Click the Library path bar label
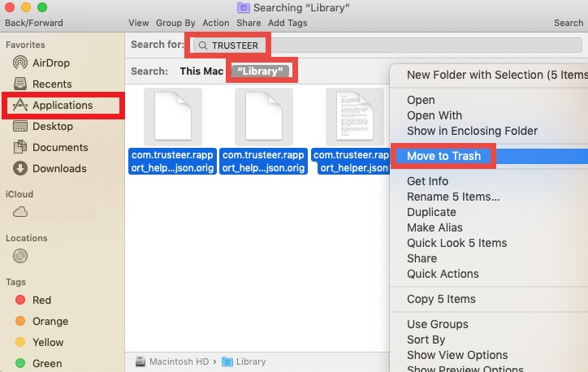This screenshot has width=588, height=372. click(251, 361)
